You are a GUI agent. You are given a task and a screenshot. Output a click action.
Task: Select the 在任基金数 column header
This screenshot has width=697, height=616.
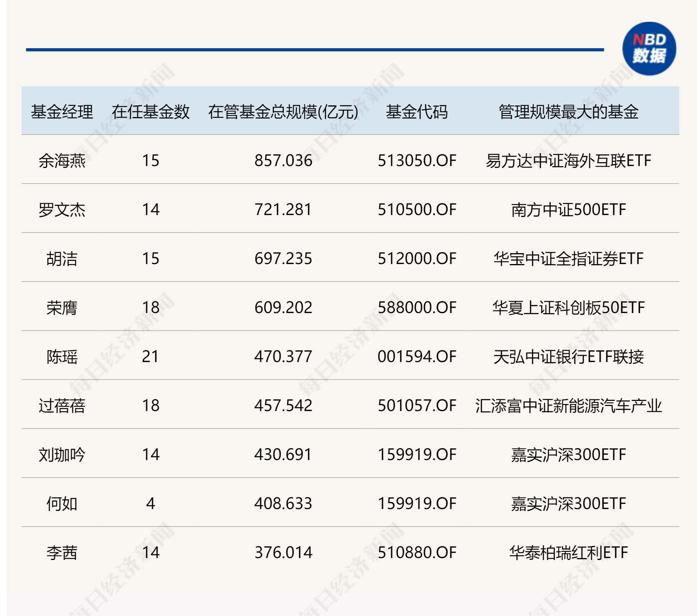tap(151, 112)
